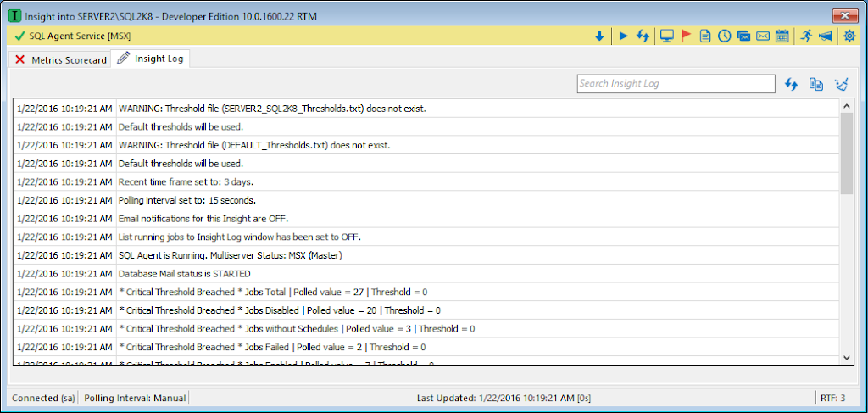Select the Jobs Total threshold breached row

point(426,292)
